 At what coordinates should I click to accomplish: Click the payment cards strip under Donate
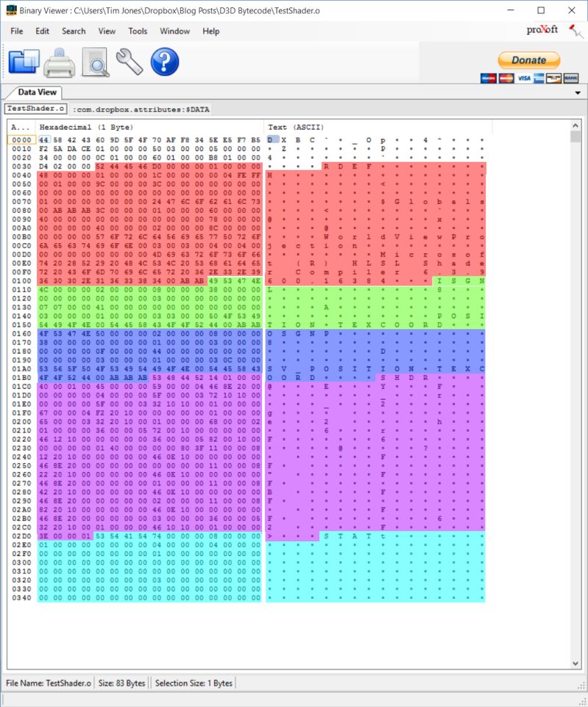[x=529, y=78]
